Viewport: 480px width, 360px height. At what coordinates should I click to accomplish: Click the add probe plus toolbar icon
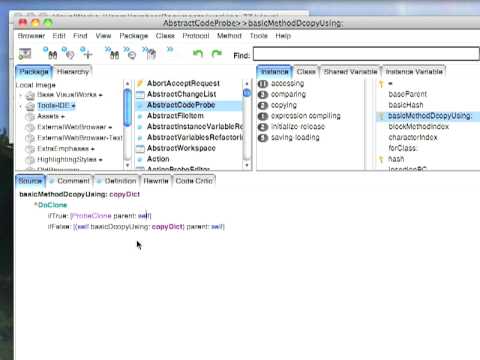(87, 53)
